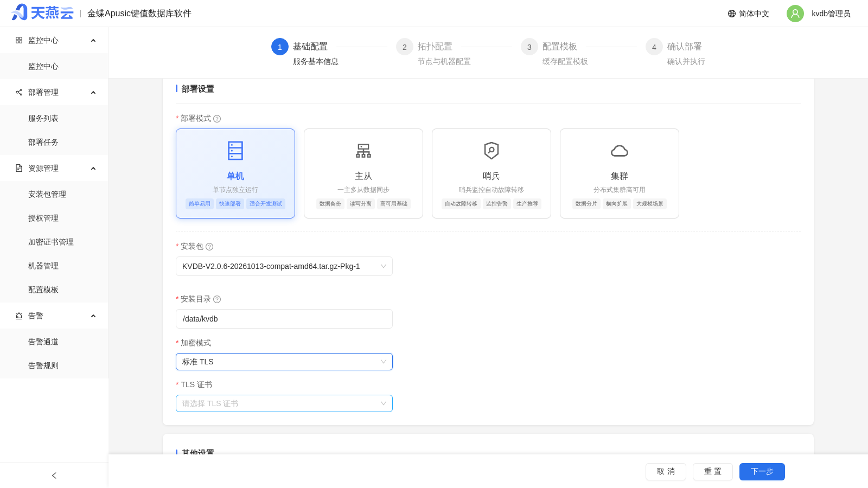Collapse the 告警 sidebar group chevron
Image resolution: width=868 pixels, height=488 pixels.
coord(93,316)
